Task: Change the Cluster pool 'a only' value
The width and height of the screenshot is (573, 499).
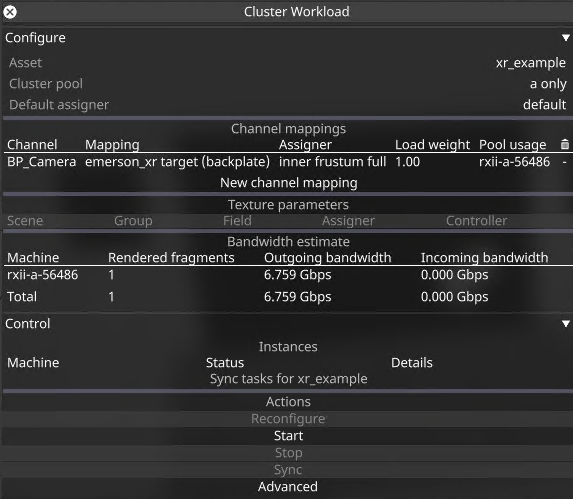Action: [548, 84]
